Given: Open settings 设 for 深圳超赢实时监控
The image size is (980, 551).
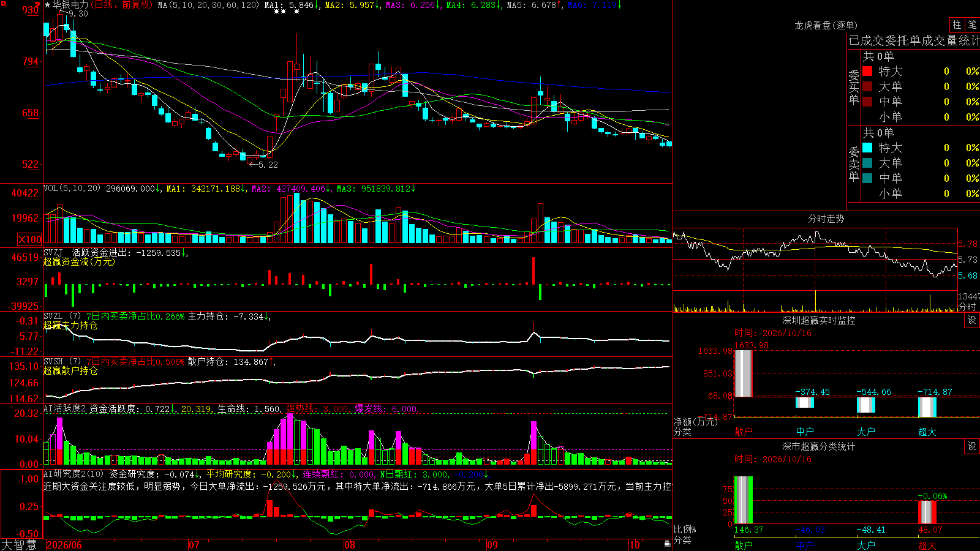Looking at the screenshot, I should click(972, 320).
